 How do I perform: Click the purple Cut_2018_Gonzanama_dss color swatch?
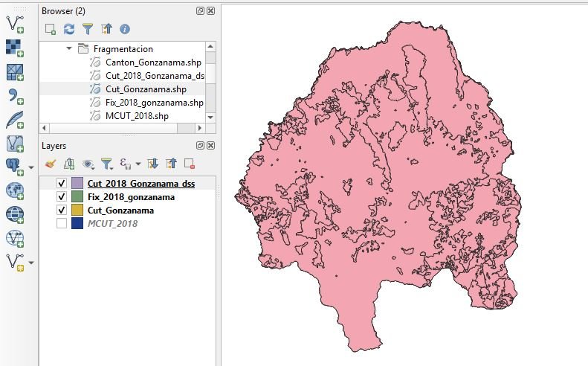(x=77, y=183)
